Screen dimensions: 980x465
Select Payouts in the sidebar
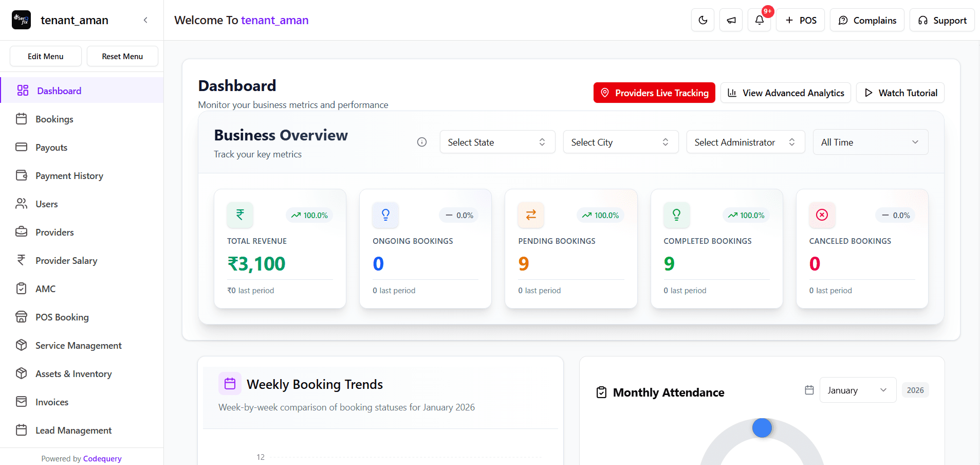click(51, 147)
